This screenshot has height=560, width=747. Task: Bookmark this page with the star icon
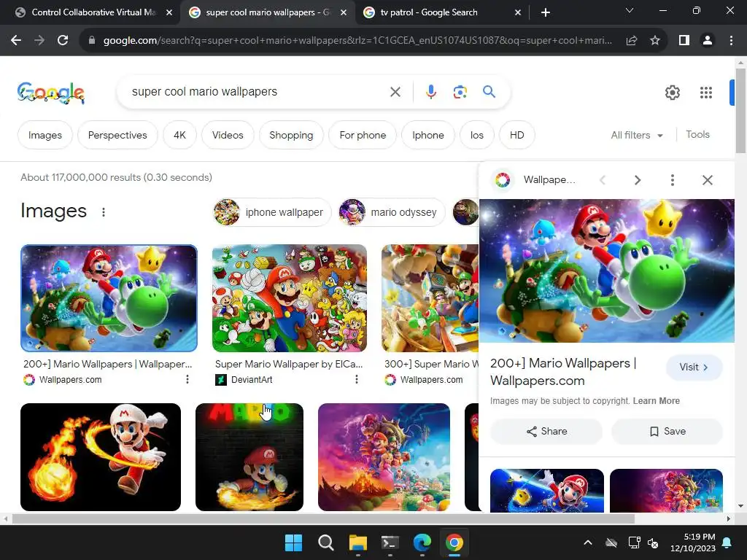click(655, 41)
